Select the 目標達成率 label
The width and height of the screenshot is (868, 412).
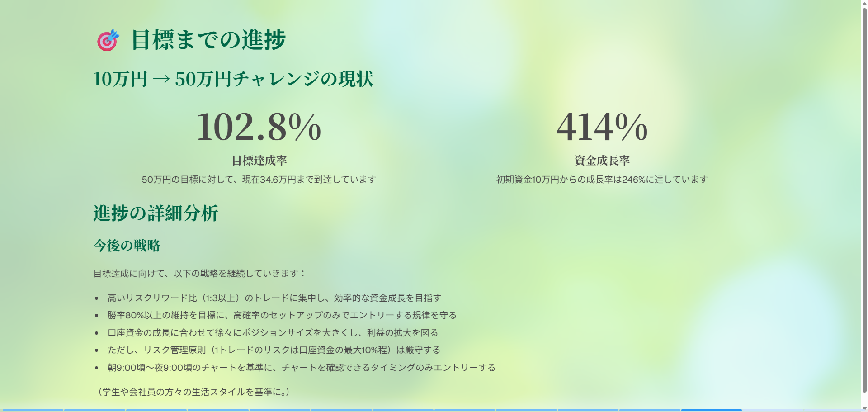pos(259,161)
